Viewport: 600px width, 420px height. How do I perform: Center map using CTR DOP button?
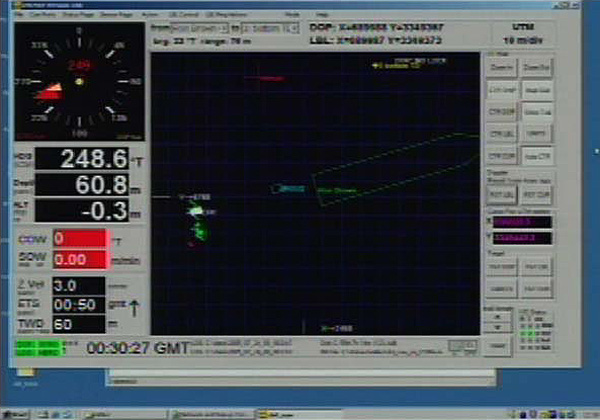(x=501, y=112)
